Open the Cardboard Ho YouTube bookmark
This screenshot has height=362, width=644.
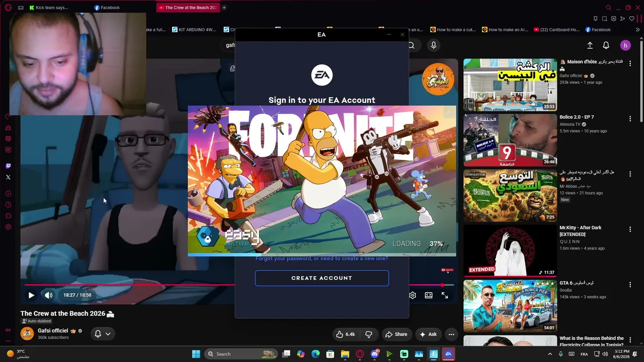coord(556,30)
